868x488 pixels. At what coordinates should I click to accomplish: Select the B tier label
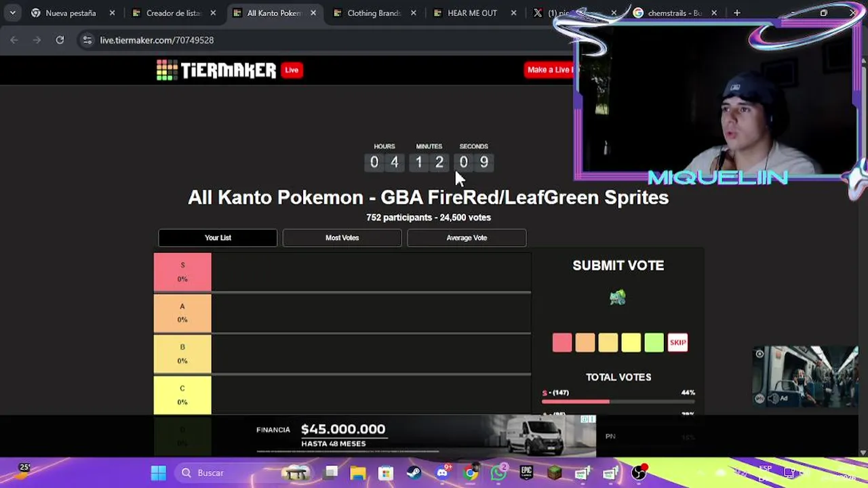182,354
